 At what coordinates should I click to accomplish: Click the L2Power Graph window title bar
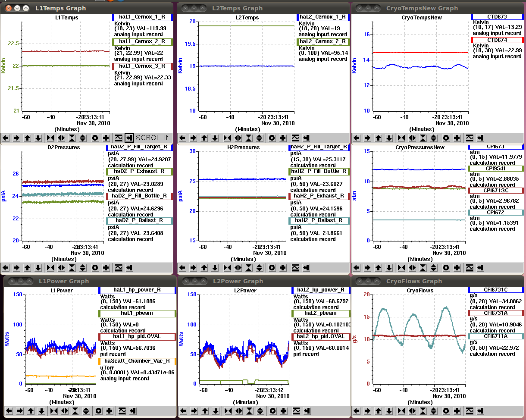264,281
